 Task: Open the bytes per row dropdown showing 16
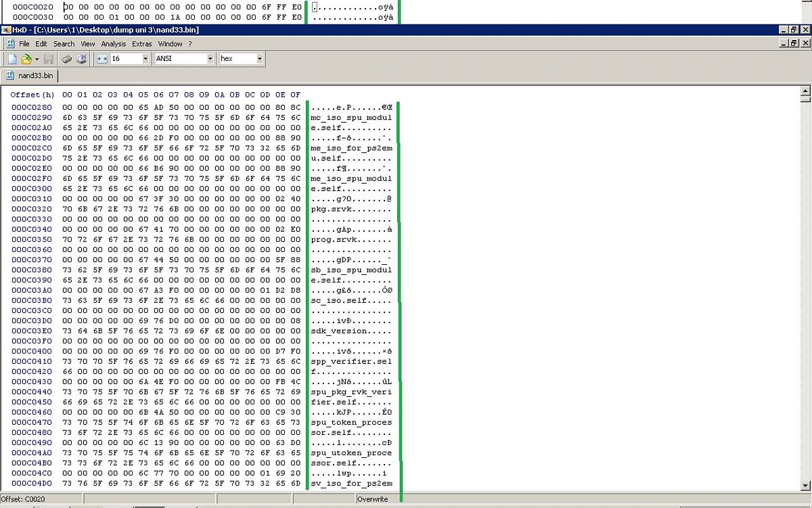(x=145, y=59)
